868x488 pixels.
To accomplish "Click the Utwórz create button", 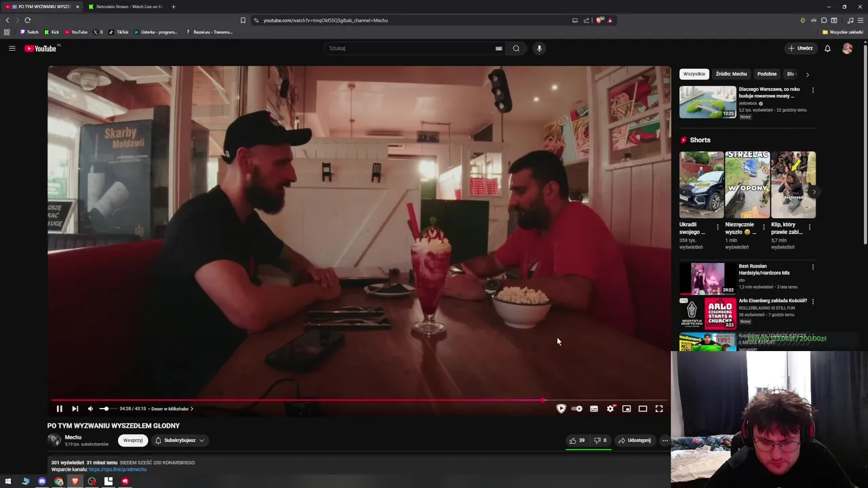I will 800,48.
